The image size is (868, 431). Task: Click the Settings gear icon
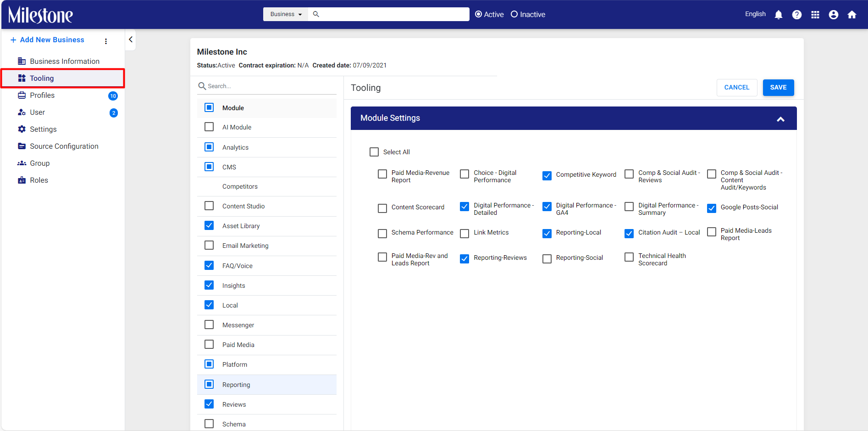(x=22, y=129)
